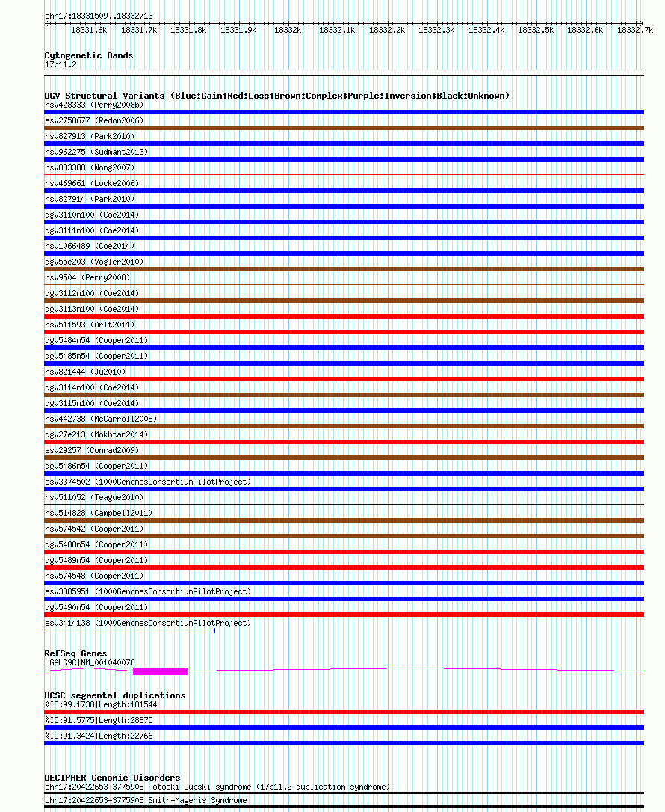Click dgv3111n100 (Coe2014) label

tap(92, 230)
